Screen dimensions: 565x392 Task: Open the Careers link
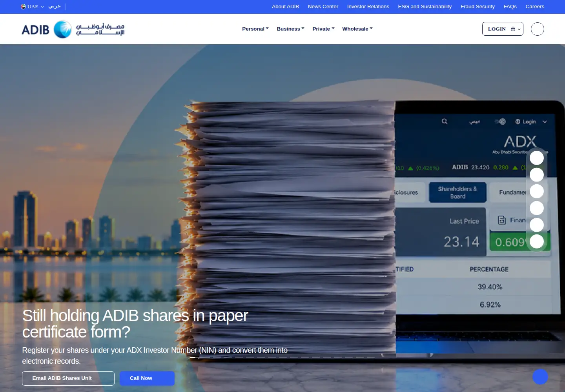pyautogui.click(x=535, y=7)
